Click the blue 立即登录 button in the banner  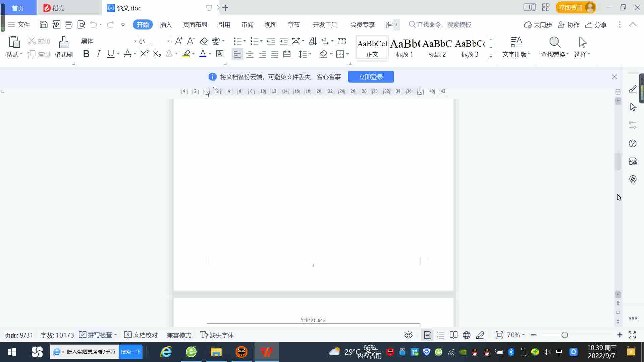371,77
